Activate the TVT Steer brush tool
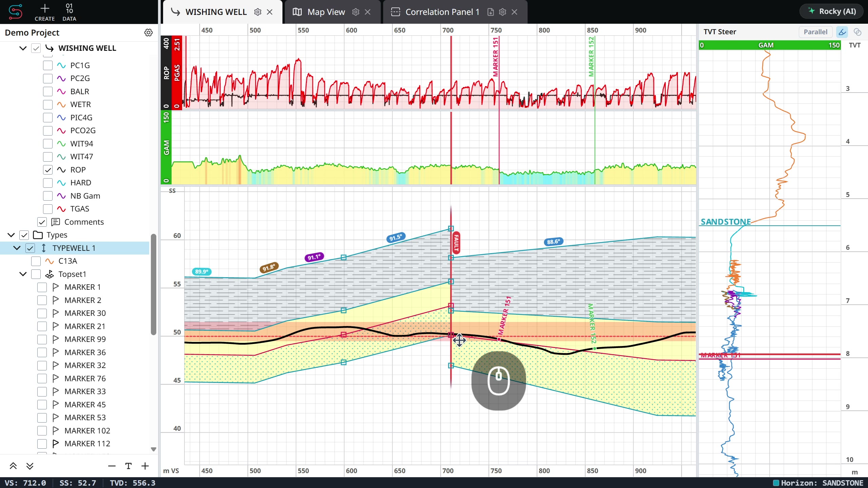Viewport: 868px width, 488px height. click(x=842, y=32)
